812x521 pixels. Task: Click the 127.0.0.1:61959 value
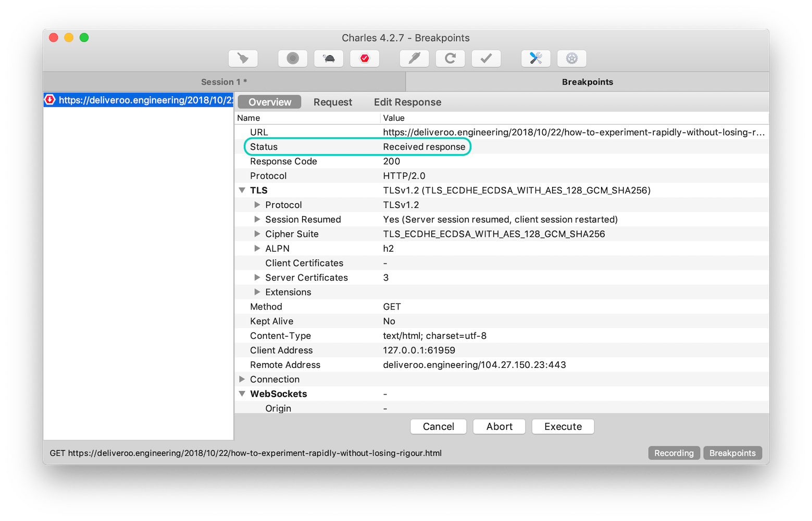[x=419, y=351]
